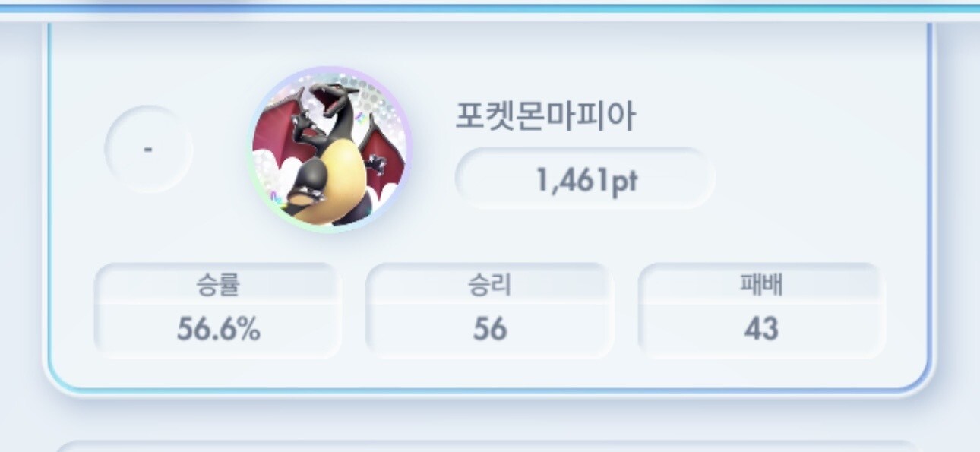The width and height of the screenshot is (980, 452).
Task: Tap the dash symbol inside rank circle
Action: click(x=148, y=150)
